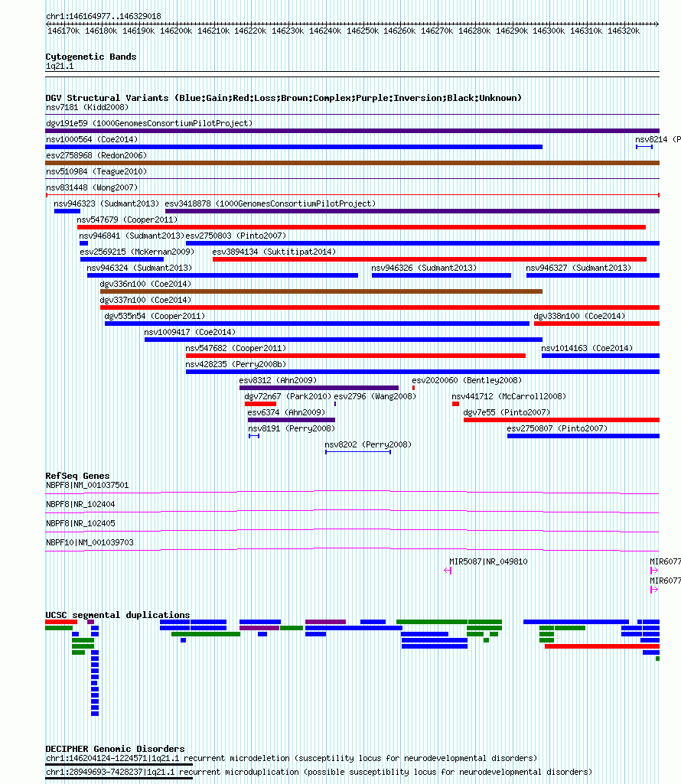The width and height of the screenshot is (681, 784).
Task: Click nsv547679 (Cooper2011) red loss bar
Action: pyautogui.click(x=361, y=227)
